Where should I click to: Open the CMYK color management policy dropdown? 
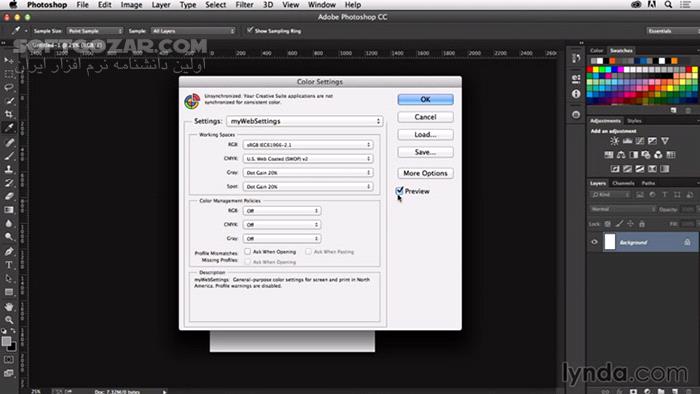pos(282,224)
